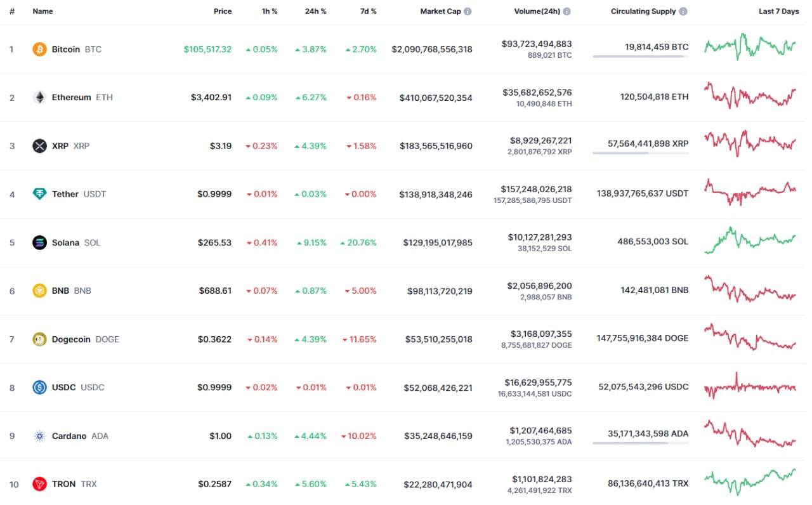
Task: Click the Circulating Supply info icon
Action: click(x=683, y=11)
